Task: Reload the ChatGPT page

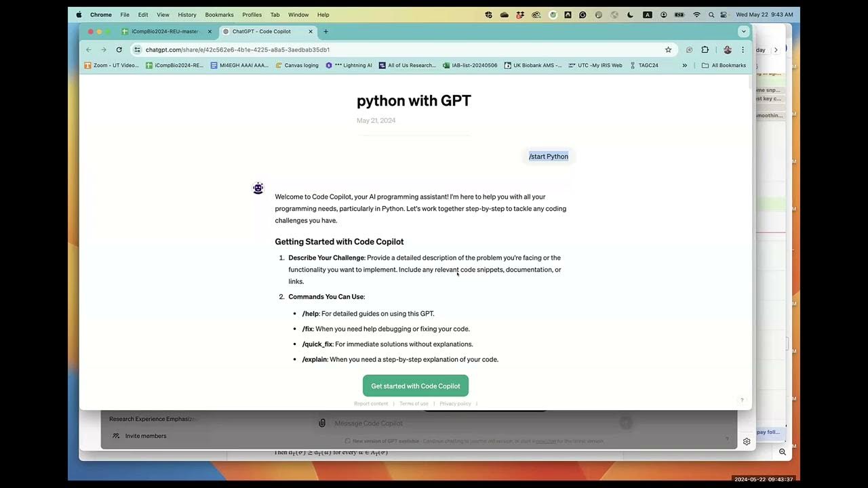Action: [119, 49]
